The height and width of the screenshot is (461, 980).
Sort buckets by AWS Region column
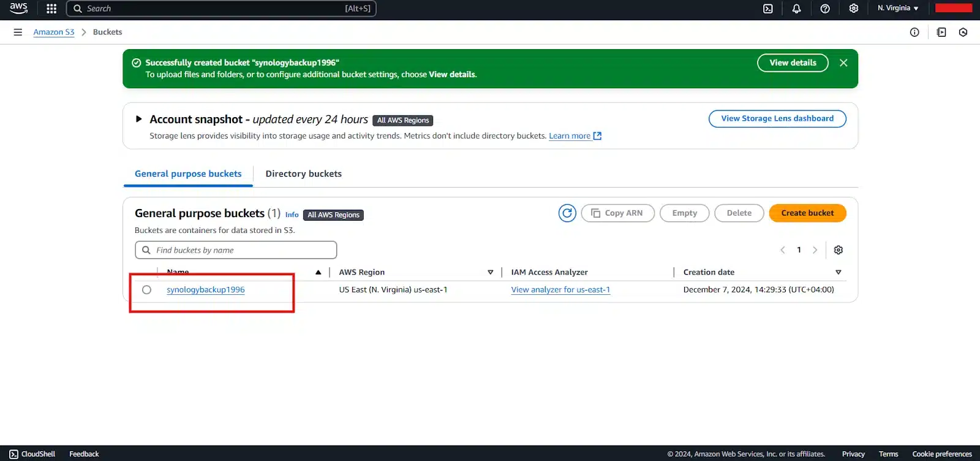tap(490, 272)
